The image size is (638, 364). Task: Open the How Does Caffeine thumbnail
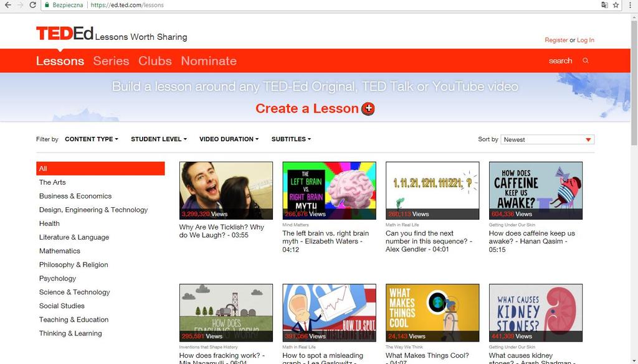click(x=535, y=190)
